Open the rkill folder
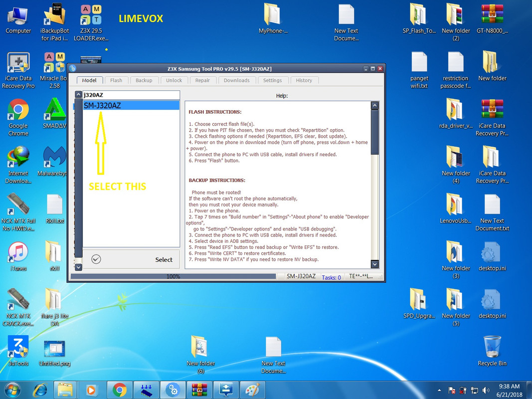This screenshot has height=399, width=532. (54, 256)
